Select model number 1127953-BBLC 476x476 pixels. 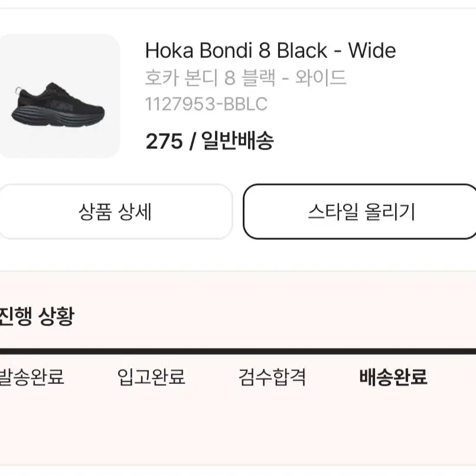tap(206, 104)
